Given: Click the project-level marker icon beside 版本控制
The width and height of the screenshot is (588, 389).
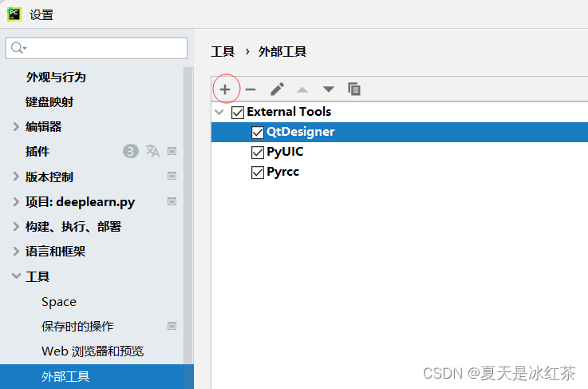Looking at the screenshot, I should (x=172, y=176).
